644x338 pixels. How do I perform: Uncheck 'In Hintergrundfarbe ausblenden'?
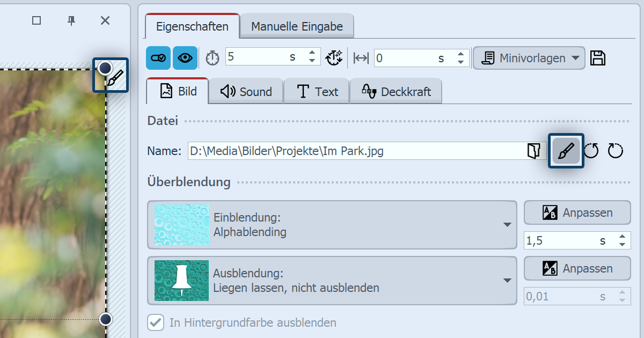[155, 322]
